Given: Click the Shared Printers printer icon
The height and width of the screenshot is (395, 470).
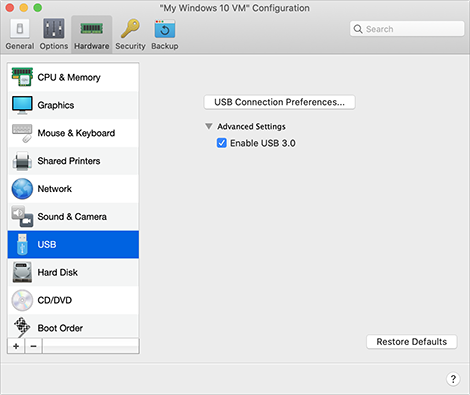Looking at the screenshot, I should (22, 161).
